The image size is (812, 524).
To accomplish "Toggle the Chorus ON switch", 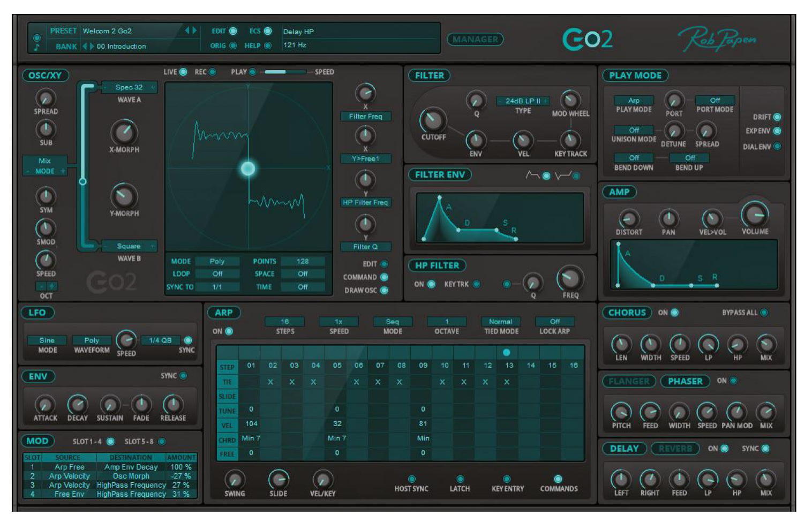I will click(675, 313).
